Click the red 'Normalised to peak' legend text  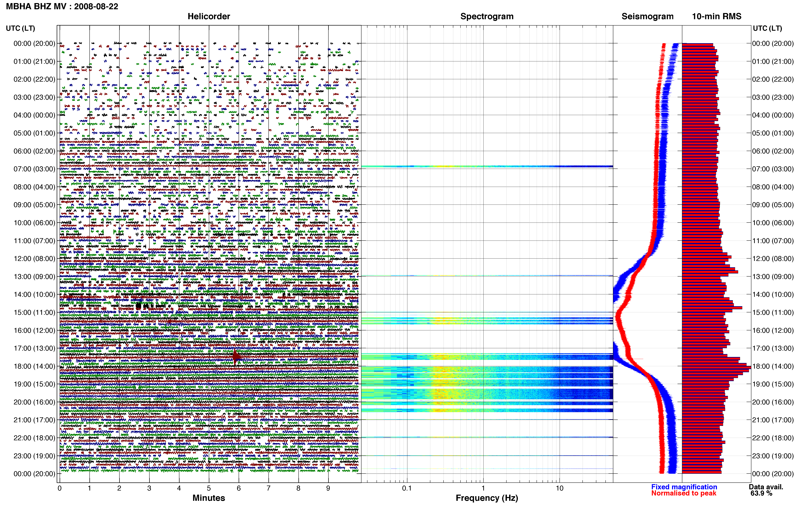pyautogui.click(x=684, y=493)
